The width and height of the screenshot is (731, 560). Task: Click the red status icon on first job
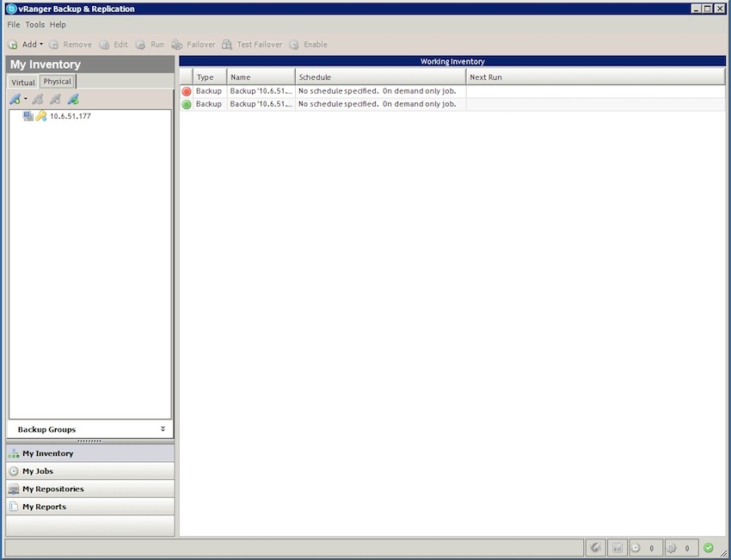point(187,91)
